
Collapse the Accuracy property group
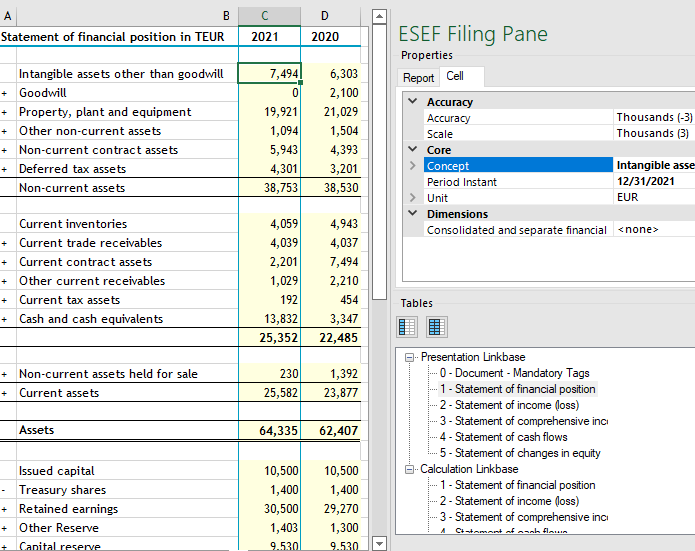pos(413,102)
